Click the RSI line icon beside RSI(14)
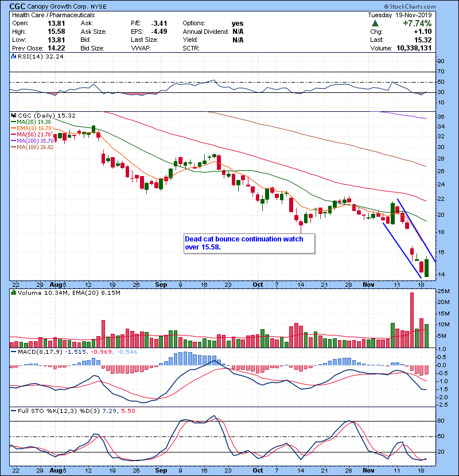459x476 pixels. click(13, 56)
